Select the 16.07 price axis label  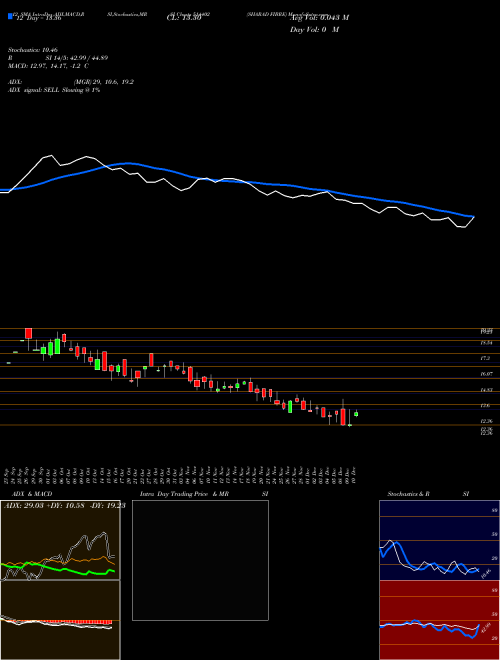(487, 374)
